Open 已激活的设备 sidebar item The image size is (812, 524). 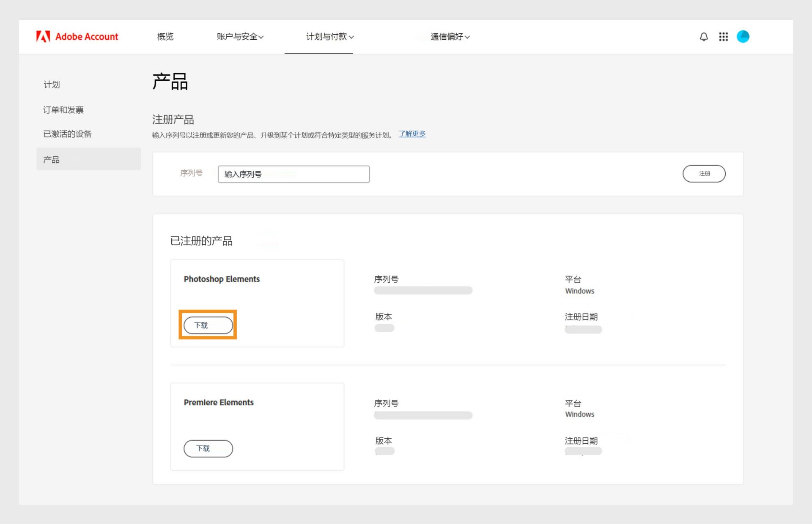(68, 134)
